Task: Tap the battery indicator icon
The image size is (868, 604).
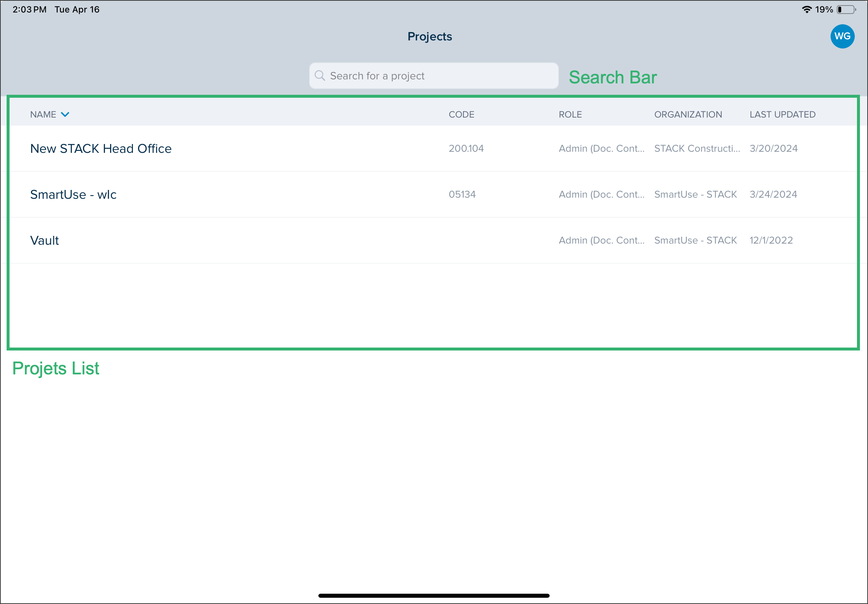Action: [846, 10]
